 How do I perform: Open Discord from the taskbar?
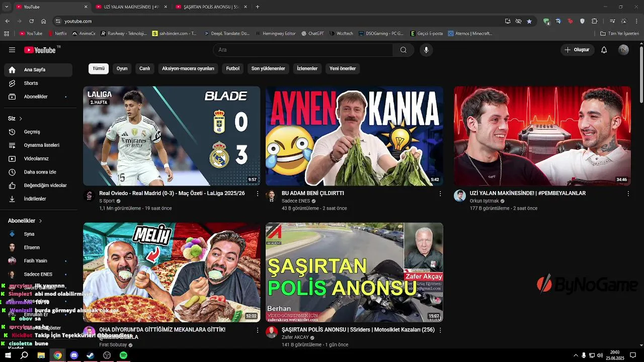pos(74,355)
